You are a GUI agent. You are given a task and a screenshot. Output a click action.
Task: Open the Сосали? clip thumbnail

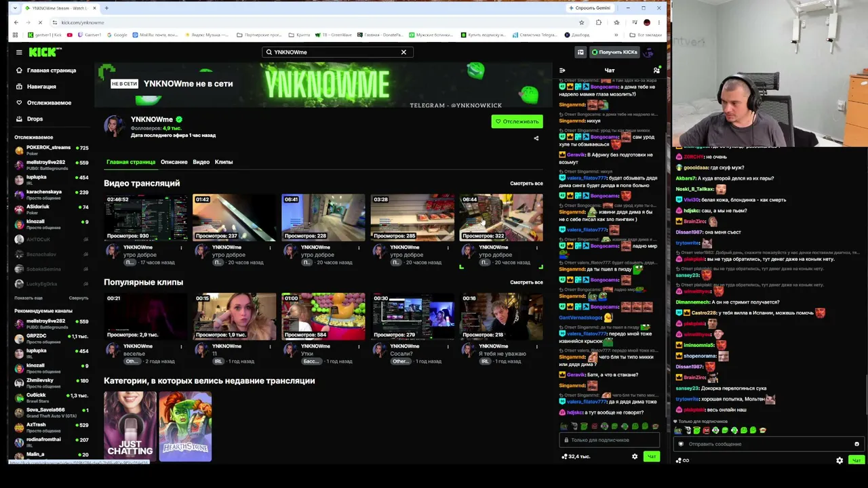[412, 317]
